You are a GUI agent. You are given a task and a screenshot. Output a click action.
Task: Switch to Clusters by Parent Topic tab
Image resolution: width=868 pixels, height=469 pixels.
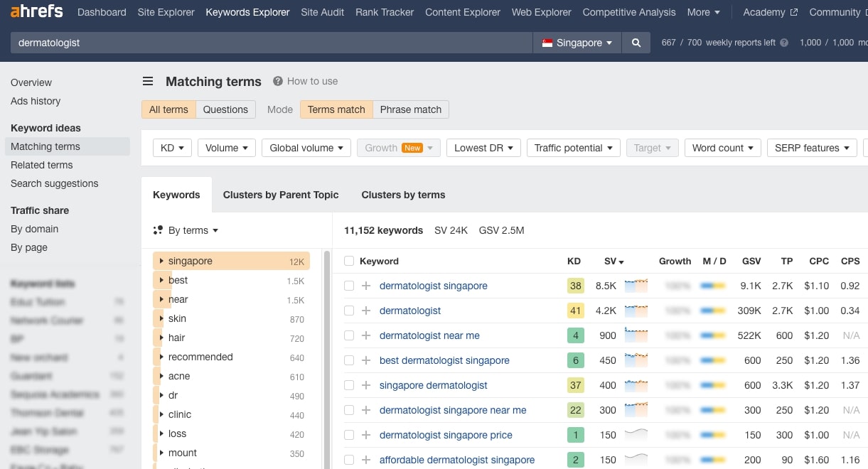tap(281, 195)
